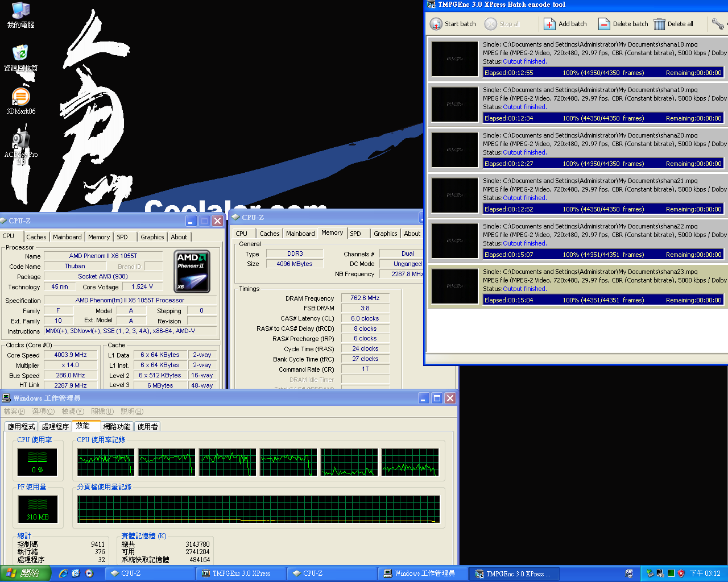Click the DRAM Frequency value 762.6 MHz
This screenshot has width=728, height=582.
click(365, 298)
